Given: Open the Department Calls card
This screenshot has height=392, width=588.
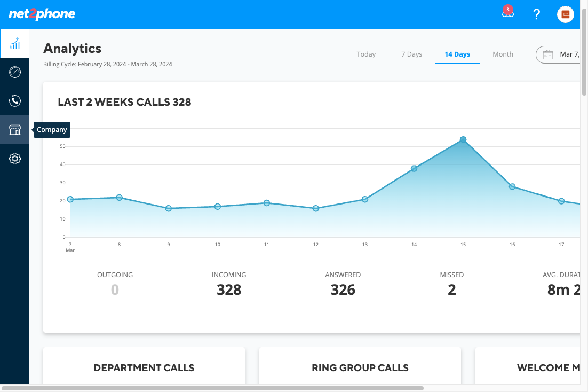Looking at the screenshot, I should [x=144, y=366].
